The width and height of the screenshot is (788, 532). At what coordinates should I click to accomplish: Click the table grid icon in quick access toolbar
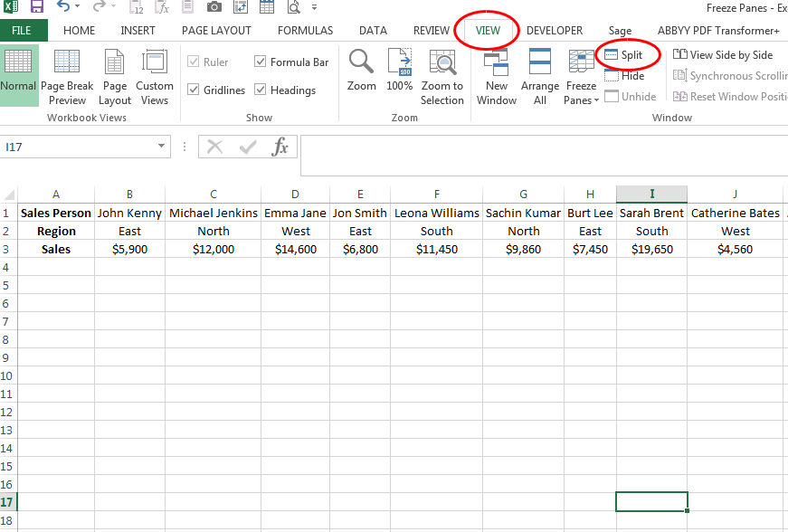pyautogui.click(x=267, y=7)
